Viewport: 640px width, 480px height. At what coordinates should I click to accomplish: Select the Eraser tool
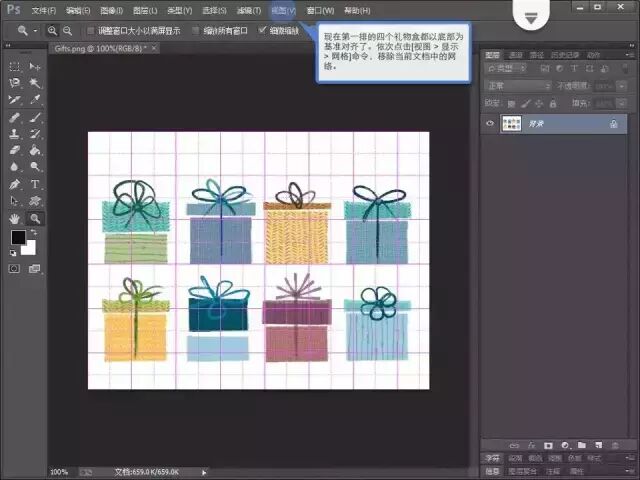click(15, 150)
